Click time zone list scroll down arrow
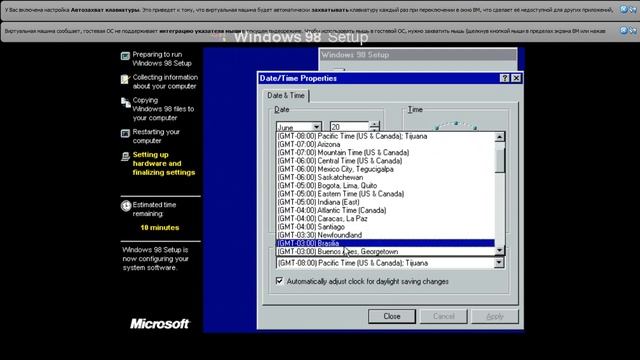Viewport: 640px width, 360px height. pos(500,251)
